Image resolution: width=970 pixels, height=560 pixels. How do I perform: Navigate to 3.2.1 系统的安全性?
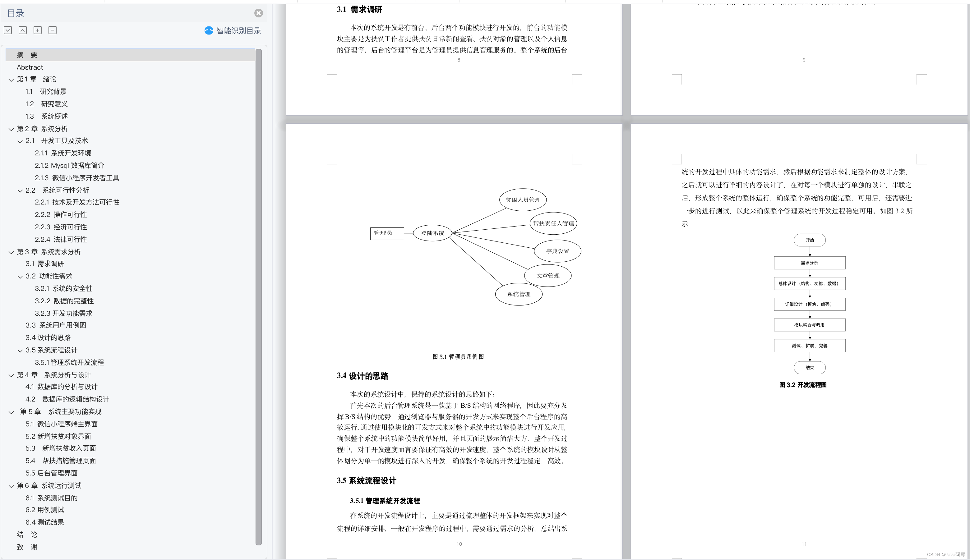(x=63, y=288)
